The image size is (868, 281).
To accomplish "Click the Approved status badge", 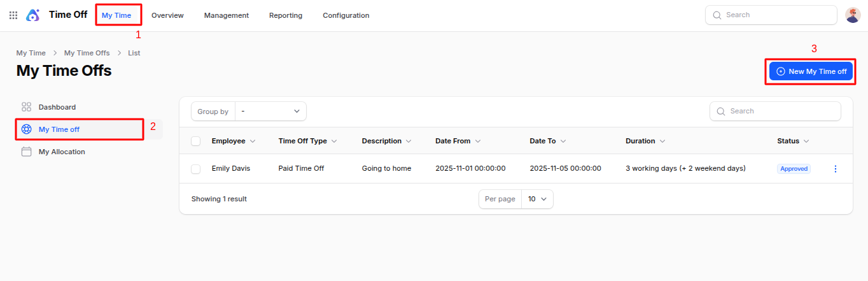I will coord(794,169).
